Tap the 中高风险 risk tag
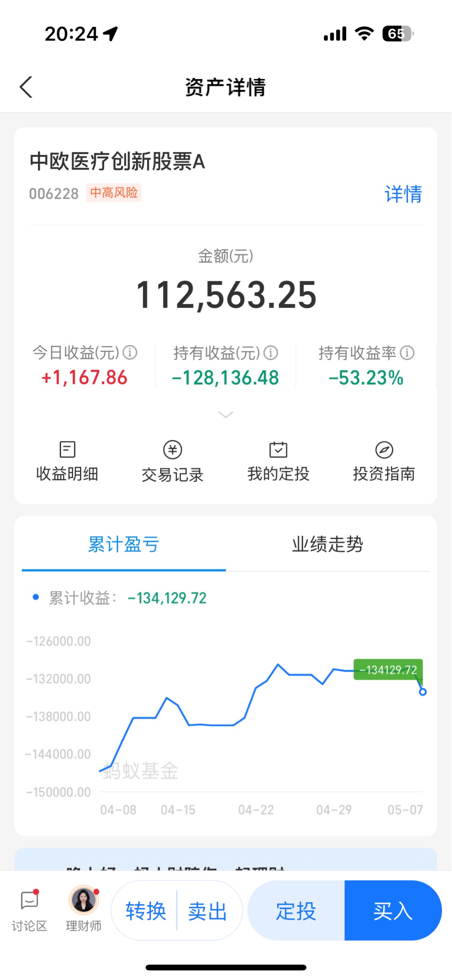Viewport: 452px width, 980px height. coord(114,193)
